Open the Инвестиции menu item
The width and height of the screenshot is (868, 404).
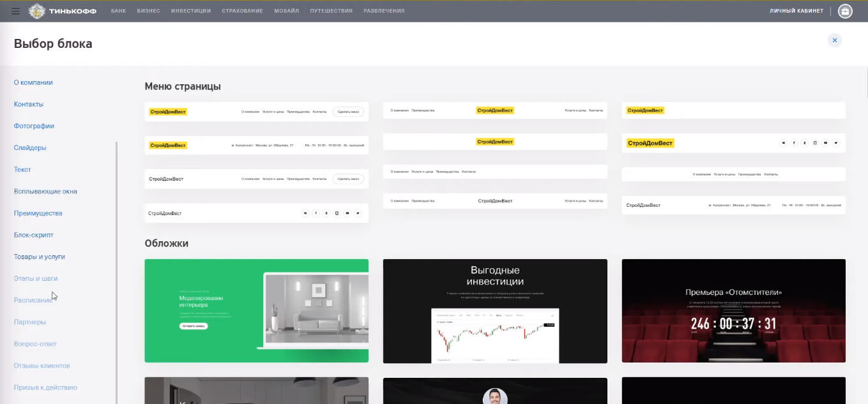191,11
